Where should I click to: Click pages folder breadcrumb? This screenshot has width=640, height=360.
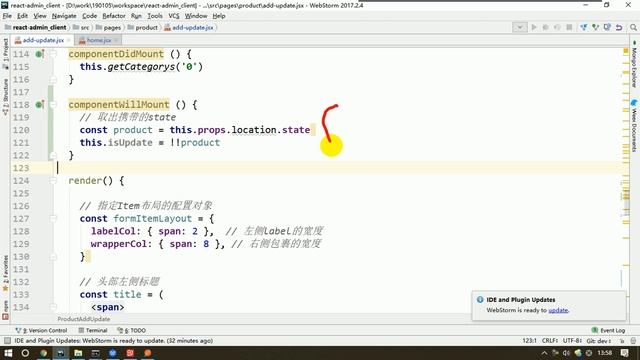108,27
